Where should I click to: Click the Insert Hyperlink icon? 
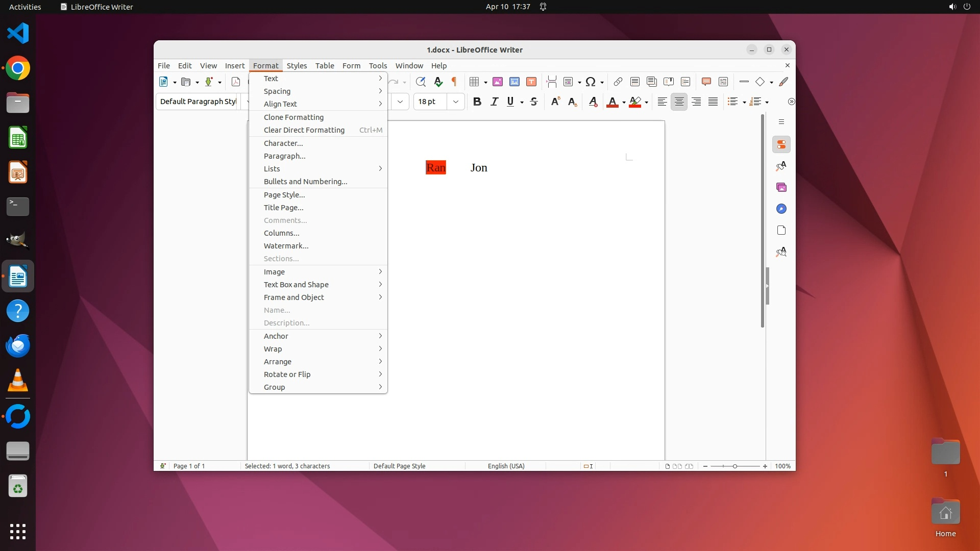(x=618, y=82)
